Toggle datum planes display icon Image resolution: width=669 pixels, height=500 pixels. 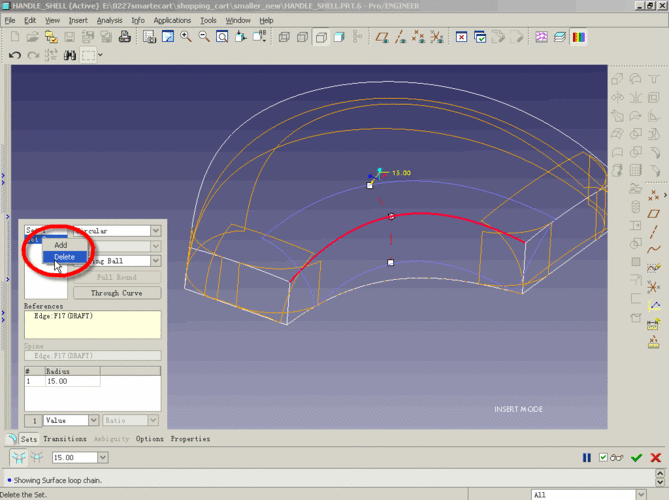pyautogui.click(x=381, y=38)
